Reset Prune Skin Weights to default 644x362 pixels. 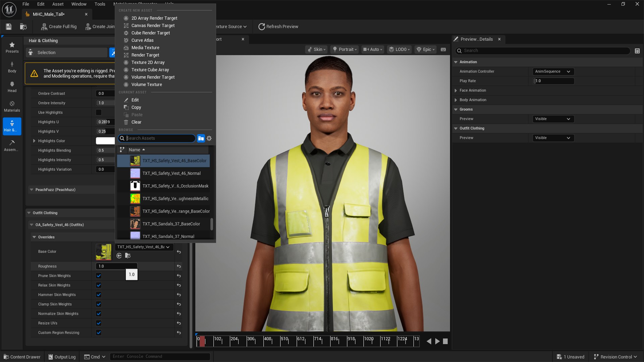(x=179, y=276)
